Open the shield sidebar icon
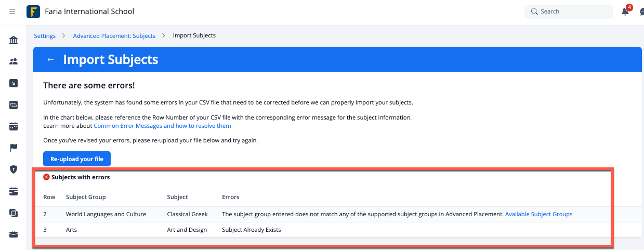644x250 pixels. point(14,169)
